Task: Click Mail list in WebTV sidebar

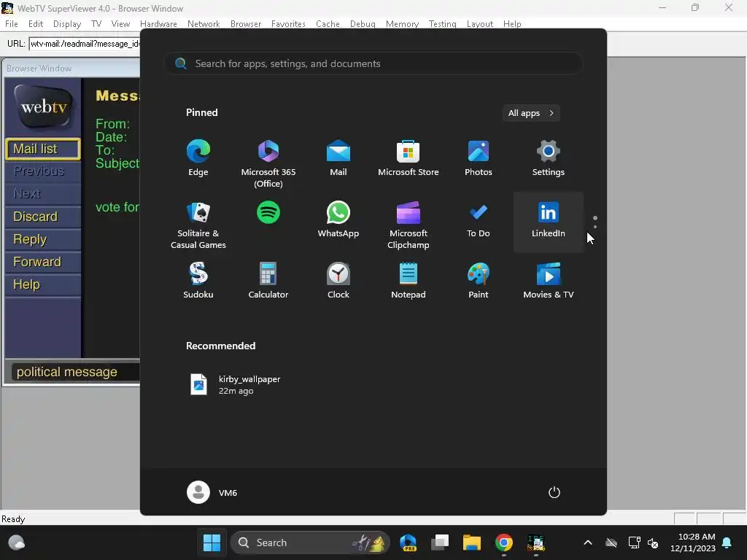Action: 43,149
